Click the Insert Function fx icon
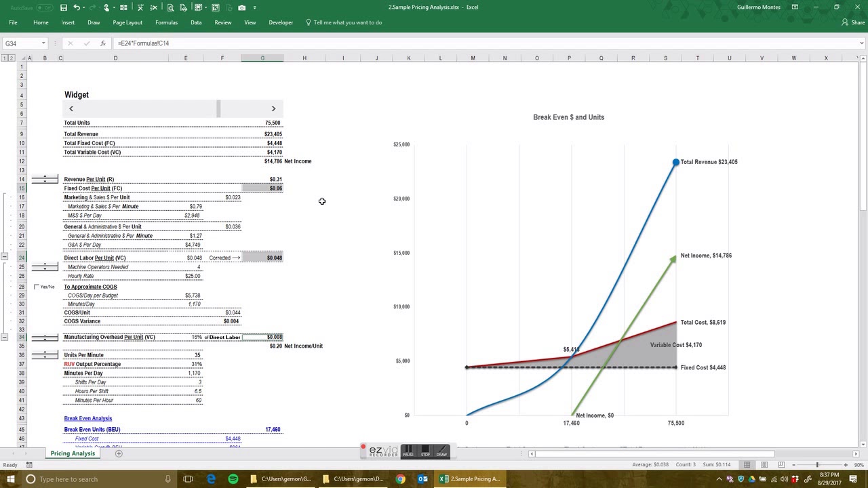The height and width of the screenshot is (488, 868). click(x=103, y=43)
